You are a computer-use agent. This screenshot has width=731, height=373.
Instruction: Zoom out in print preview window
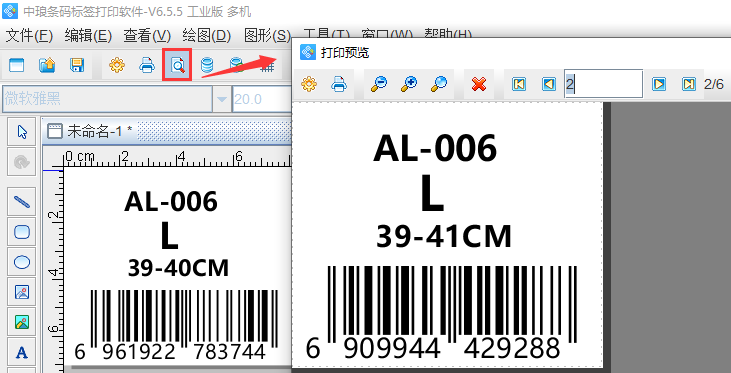tap(379, 84)
